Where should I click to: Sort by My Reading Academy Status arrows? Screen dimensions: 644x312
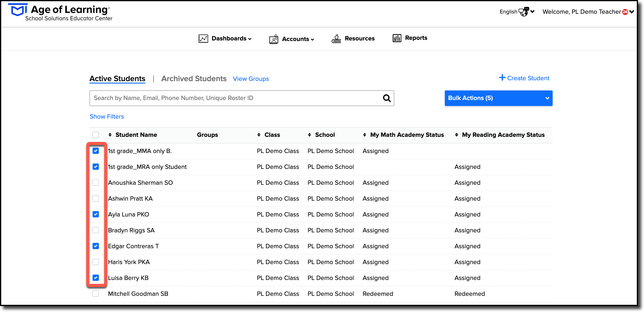456,135
